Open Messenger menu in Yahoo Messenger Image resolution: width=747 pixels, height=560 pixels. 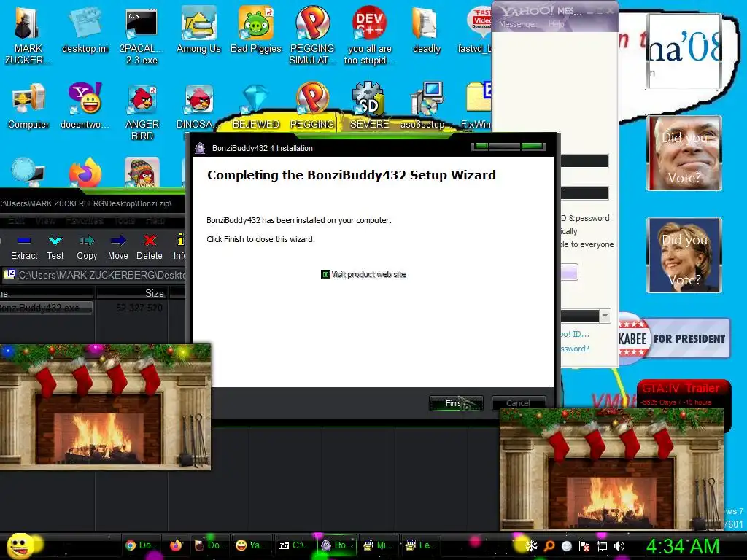[x=518, y=24]
